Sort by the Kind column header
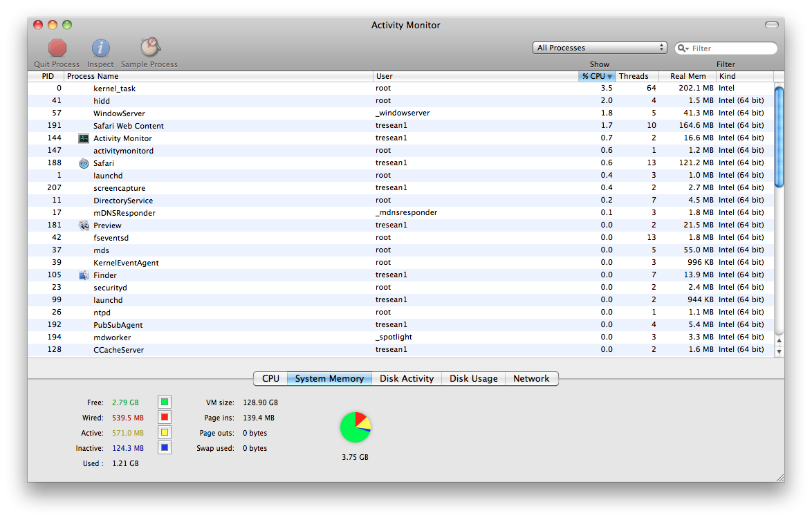The height and width of the screenshot is (520, 812). (745, 76)
